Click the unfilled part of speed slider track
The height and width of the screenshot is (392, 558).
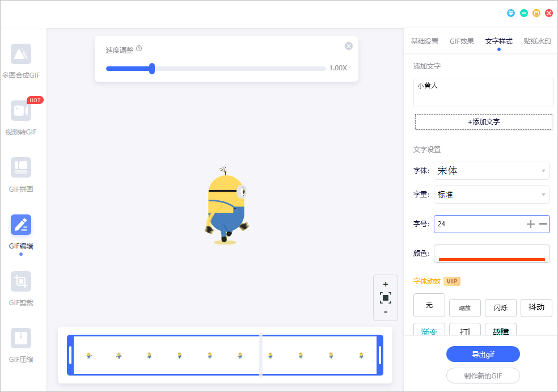(x=240, y=69)
